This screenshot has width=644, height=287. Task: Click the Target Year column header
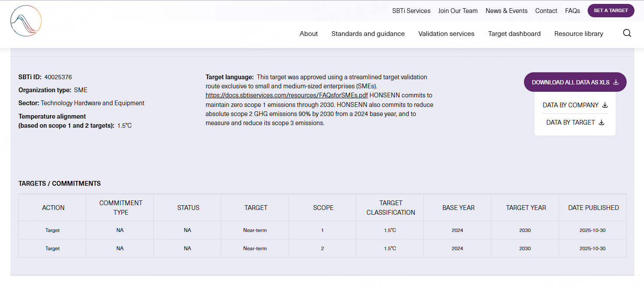coord(526,208)
